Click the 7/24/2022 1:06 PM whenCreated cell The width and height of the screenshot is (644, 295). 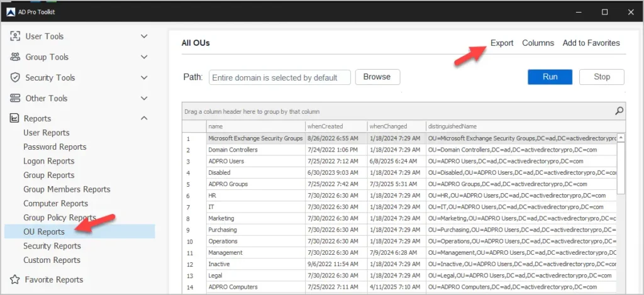click(x=336, y=150)
